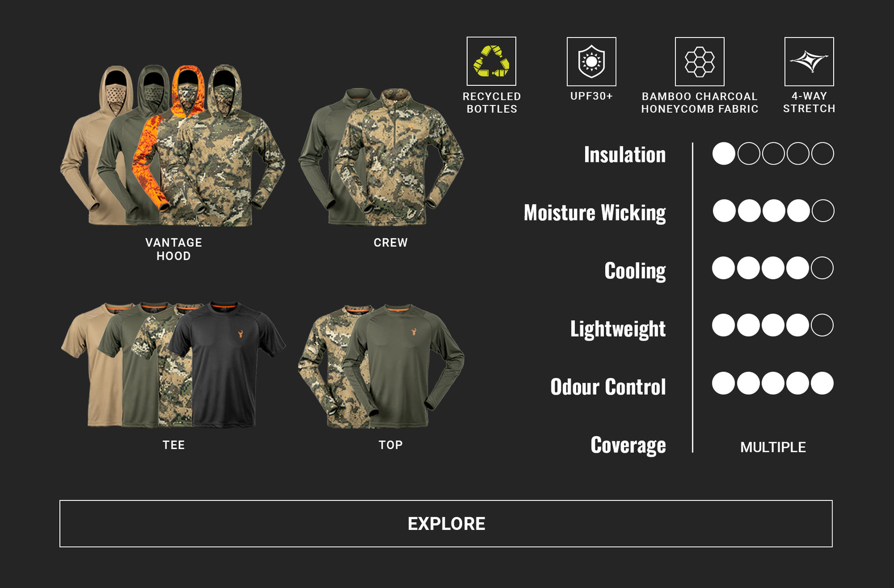Click the TOP product label
Screen dimensions: 894x588
[391, 445]
